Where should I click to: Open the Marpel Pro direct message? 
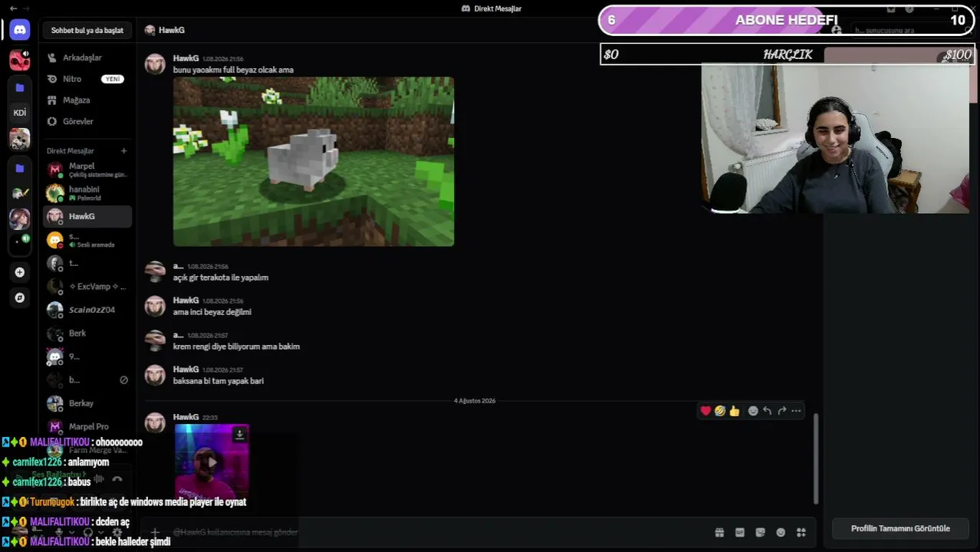[87, 426]
